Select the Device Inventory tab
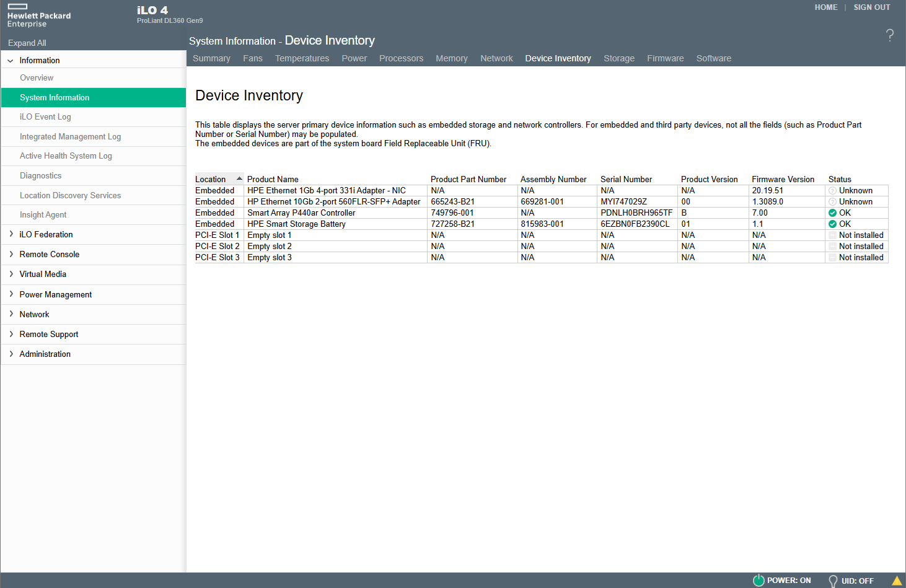Viewport: 906px width, 588px height. click(x=558, y=58)
